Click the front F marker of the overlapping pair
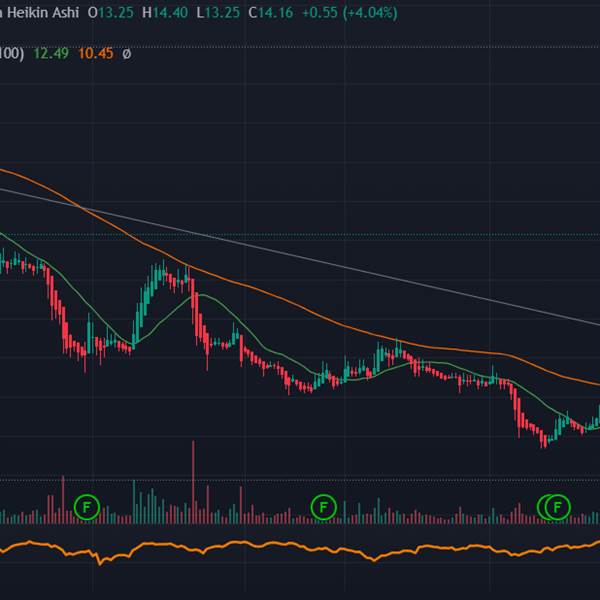 click(x=558, y=507)
